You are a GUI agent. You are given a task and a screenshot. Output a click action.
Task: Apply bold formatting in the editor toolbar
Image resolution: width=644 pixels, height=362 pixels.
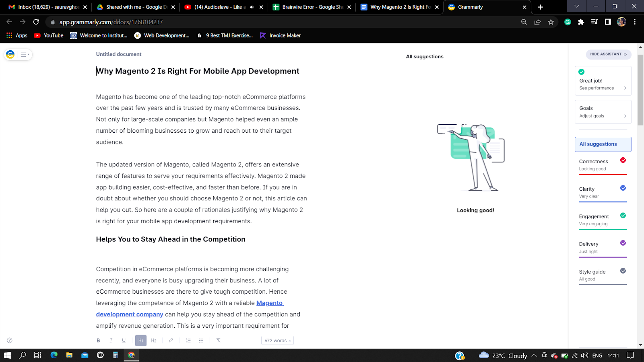(98, 341)
